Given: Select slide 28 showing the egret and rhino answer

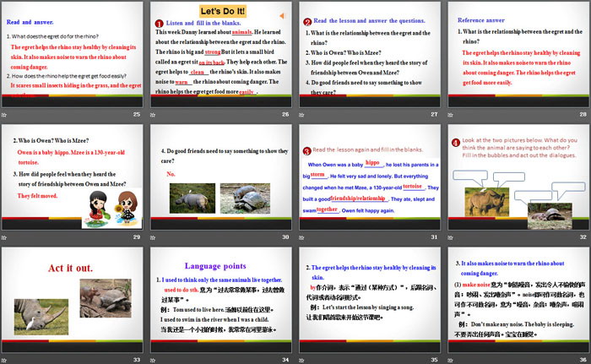Looking at the screenshot, I should click(518, 54).
